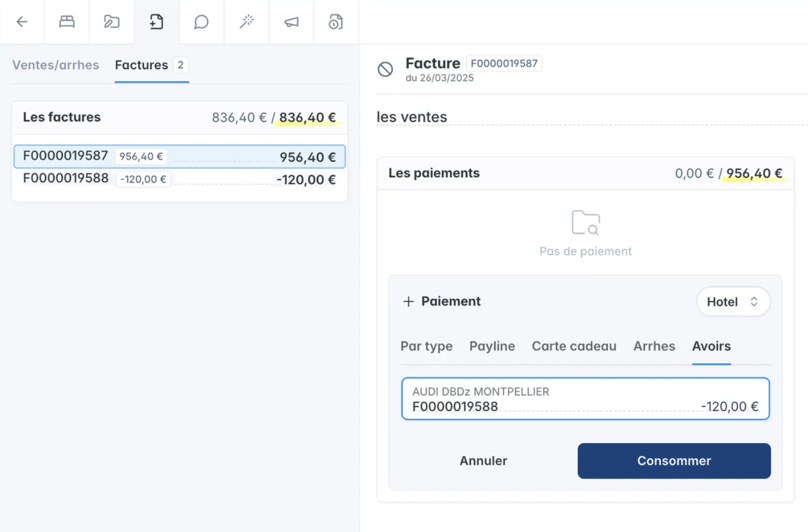The height and width of the screenshot is (532, 808).
Task: Open the folder edit icon tab
Action: [112, 22]
